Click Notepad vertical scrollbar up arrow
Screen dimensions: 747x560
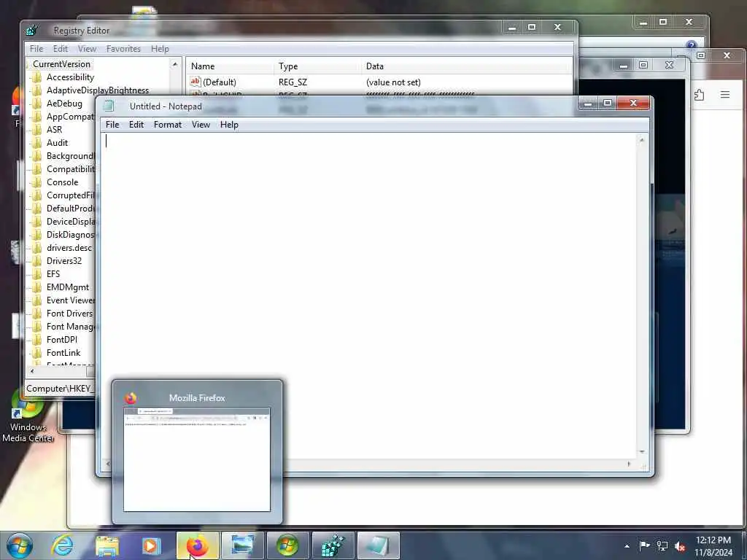click(642, 140)
